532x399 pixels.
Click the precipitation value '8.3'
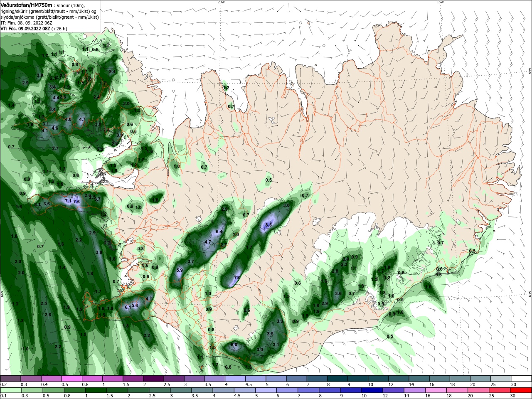tap(268, 225)
